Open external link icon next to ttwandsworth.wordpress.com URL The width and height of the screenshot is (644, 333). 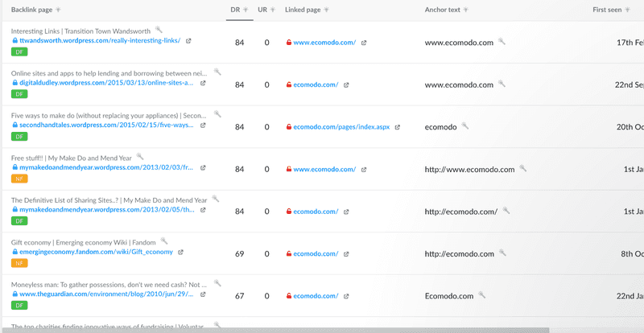(x=188, y=41)
